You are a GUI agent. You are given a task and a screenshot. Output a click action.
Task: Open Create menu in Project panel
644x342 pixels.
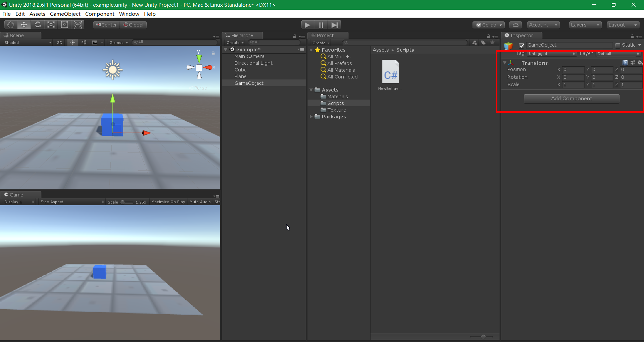(x=321, y=43)
